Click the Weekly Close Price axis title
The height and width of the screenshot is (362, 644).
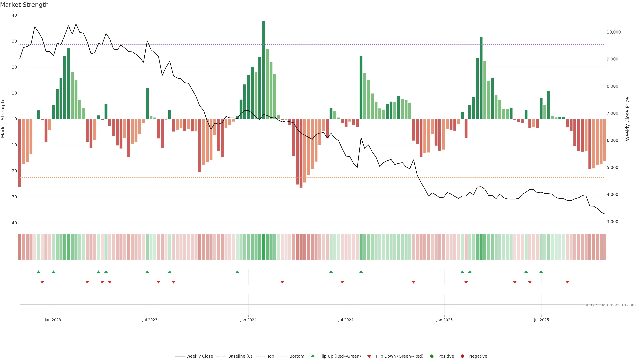(627, 119)
